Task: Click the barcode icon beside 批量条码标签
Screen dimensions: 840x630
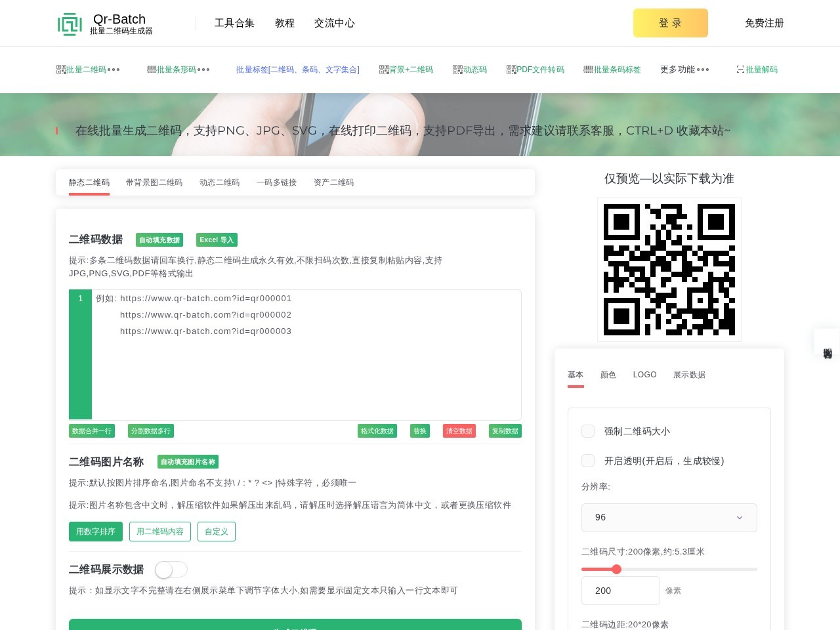Action: (x=589, y=70)
